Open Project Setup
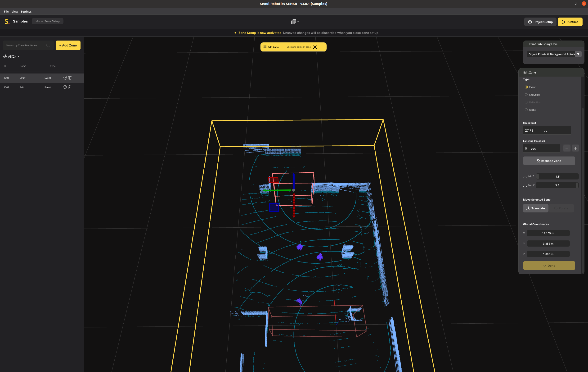Screen dimensions: 588x372 click(540, 22)
